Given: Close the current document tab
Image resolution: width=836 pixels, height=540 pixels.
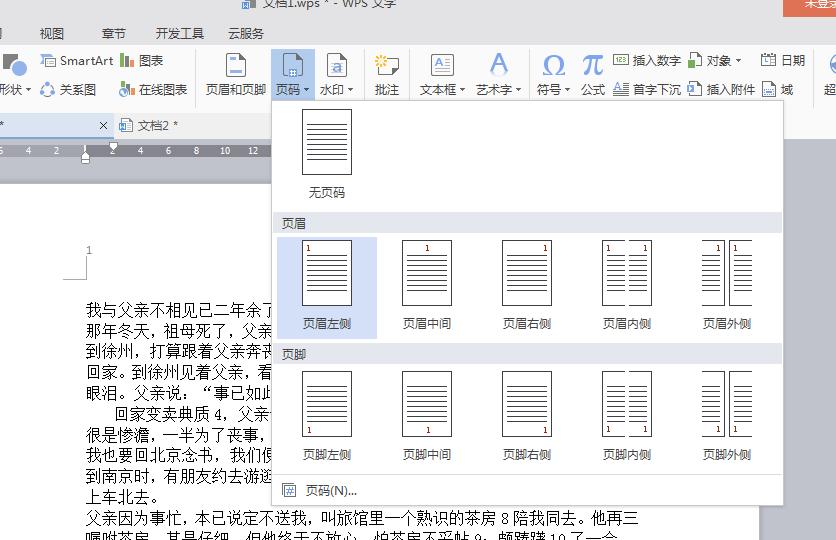Looking at the screenshot, I should click(103, 126).
